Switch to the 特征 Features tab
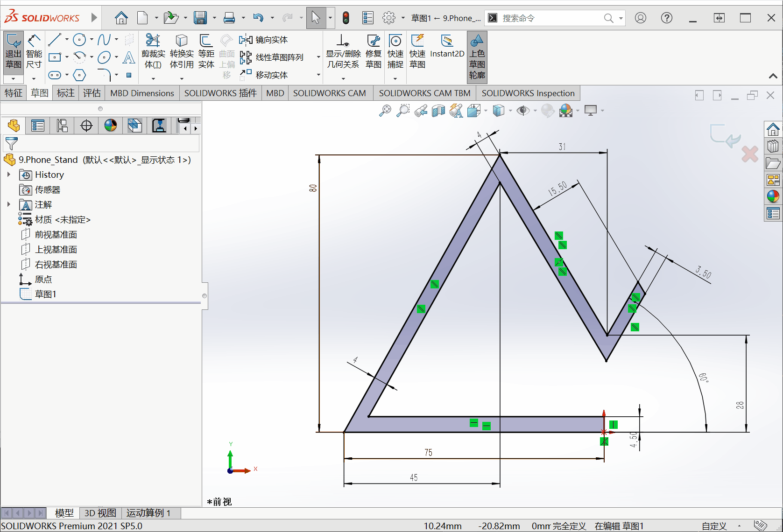The width and height of the screenshot is (783, 532). (14, 93)
